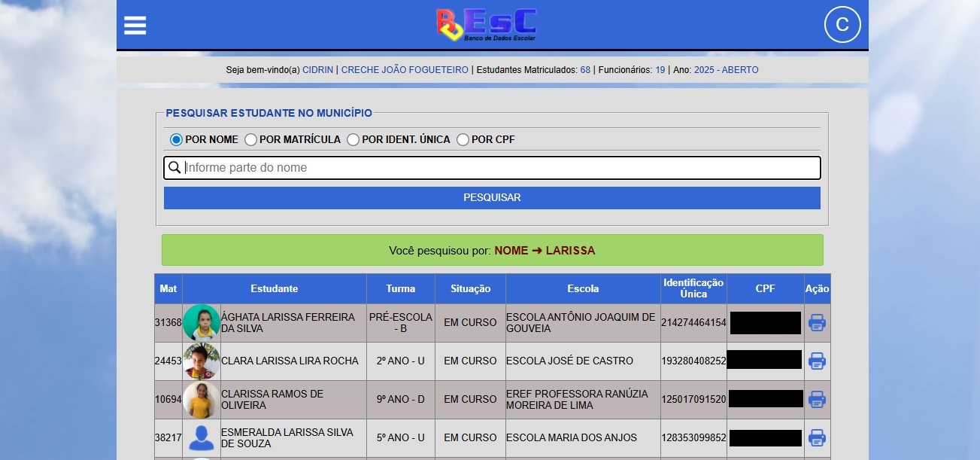Select the POR NOME radio option
Screen dimensions: 980x460
pyautogui.click(x=177, y=139)
